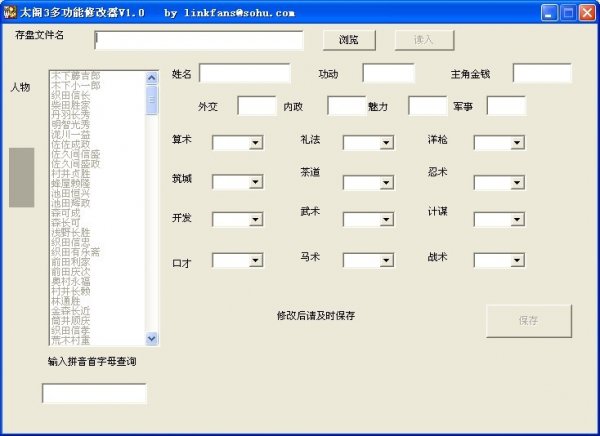600x436 pixels.
Task: Click the 功动 input field
Action: point(388,73)
